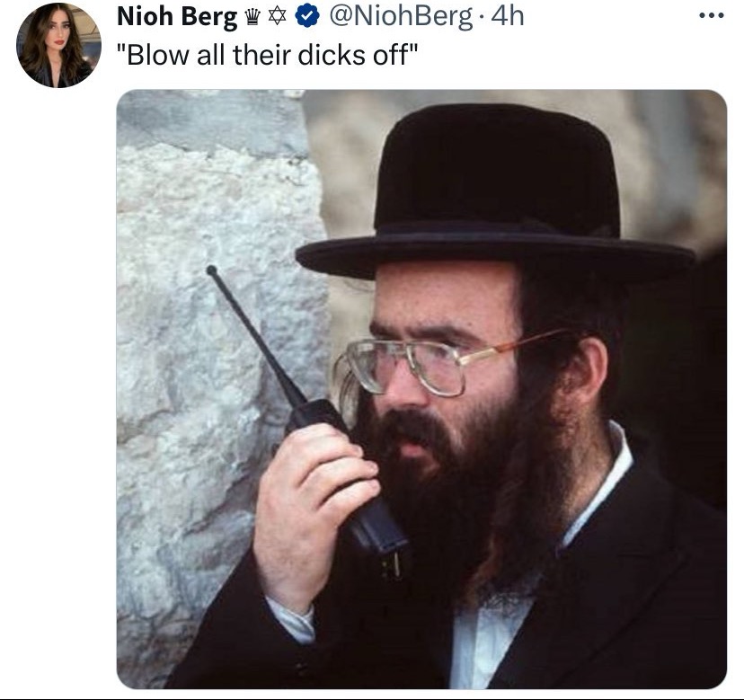744x700 pixels.
Task: Open the post via 4h timestamp
Action: coord(507,16)
